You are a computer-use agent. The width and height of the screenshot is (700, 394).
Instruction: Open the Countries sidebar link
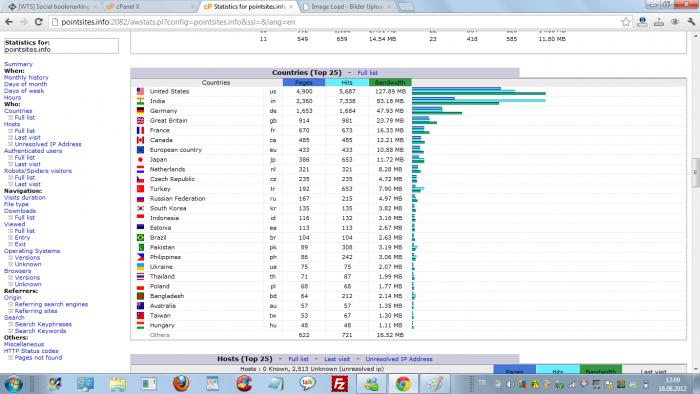click(x=18, y=111)
